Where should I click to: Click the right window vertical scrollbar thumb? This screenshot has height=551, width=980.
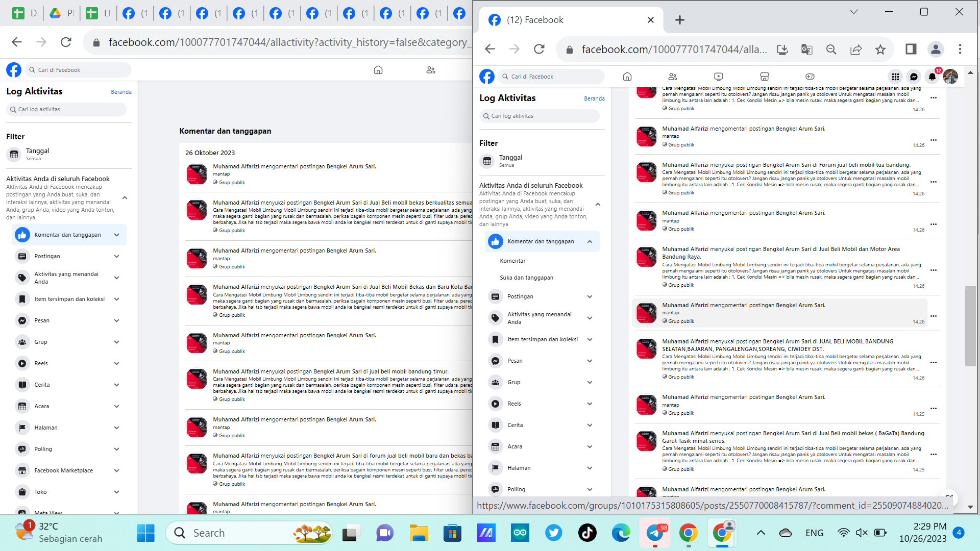coord(970,327)
